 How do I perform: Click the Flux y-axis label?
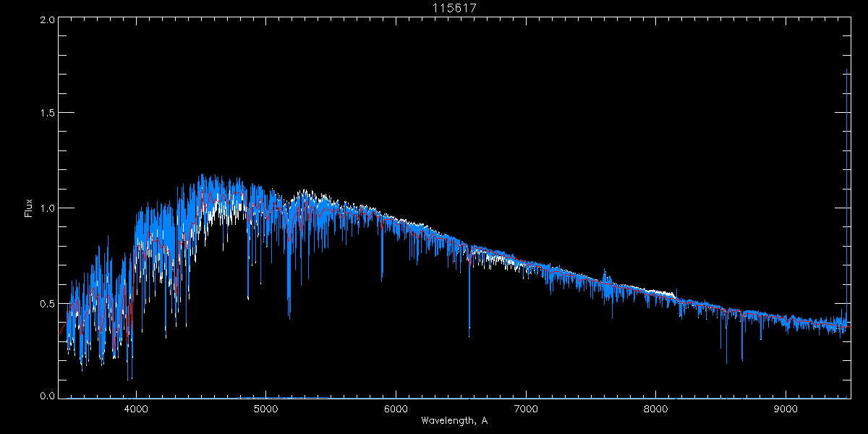pos(29,208)
